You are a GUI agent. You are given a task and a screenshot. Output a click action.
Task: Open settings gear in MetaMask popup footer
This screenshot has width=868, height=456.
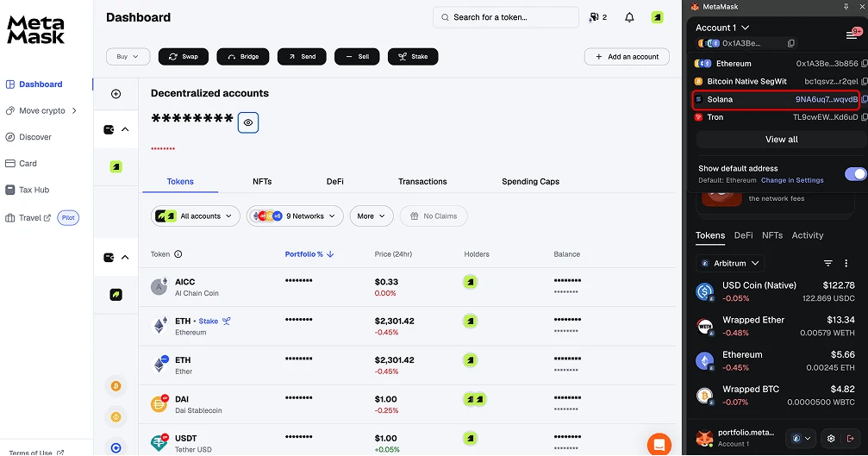(x=831, y=438)
